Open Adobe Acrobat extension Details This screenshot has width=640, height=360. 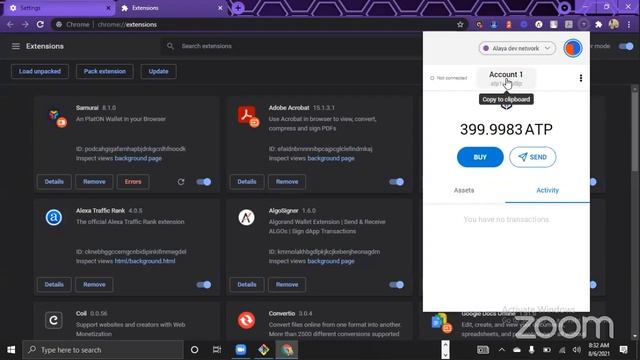(247, 182)
